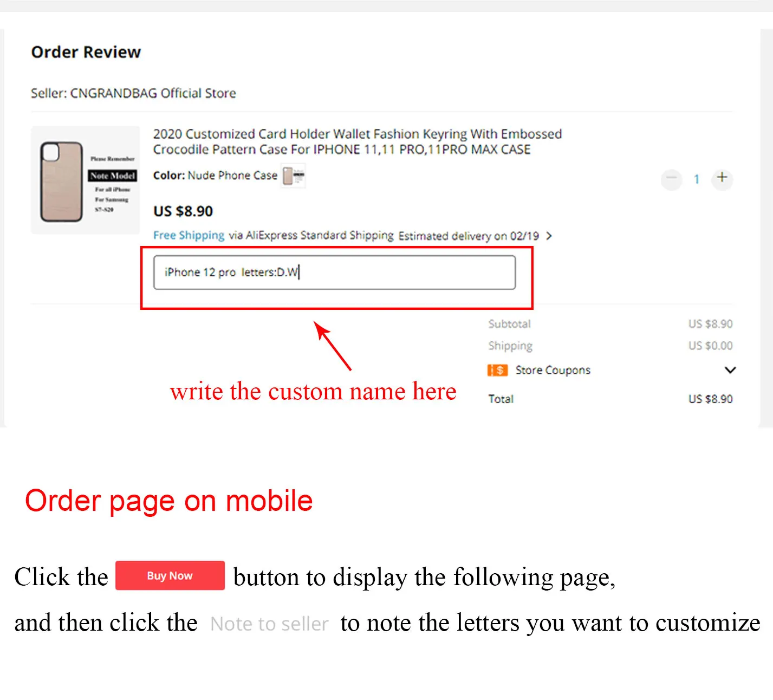Click the Free Shipping link
Screen dimensions: 773x700
tap(189, 235)
